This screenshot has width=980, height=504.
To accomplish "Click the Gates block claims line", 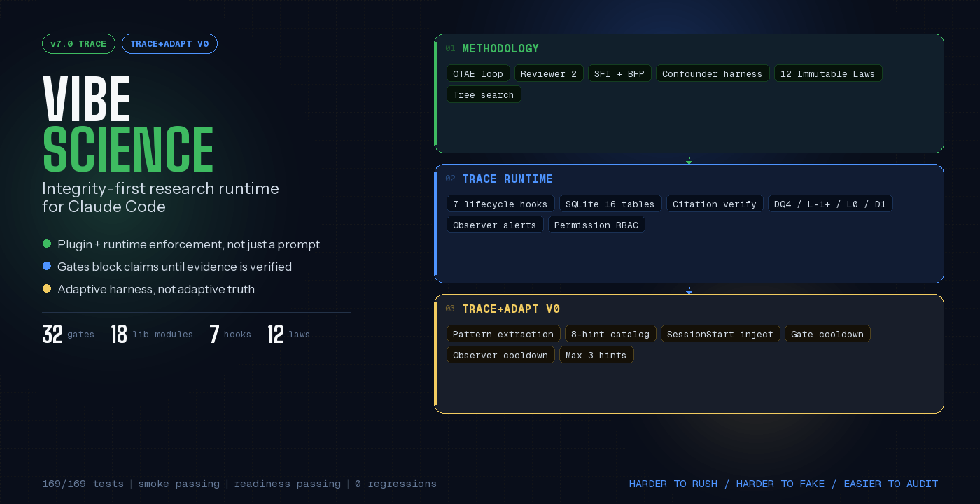I will click(174, 267).
